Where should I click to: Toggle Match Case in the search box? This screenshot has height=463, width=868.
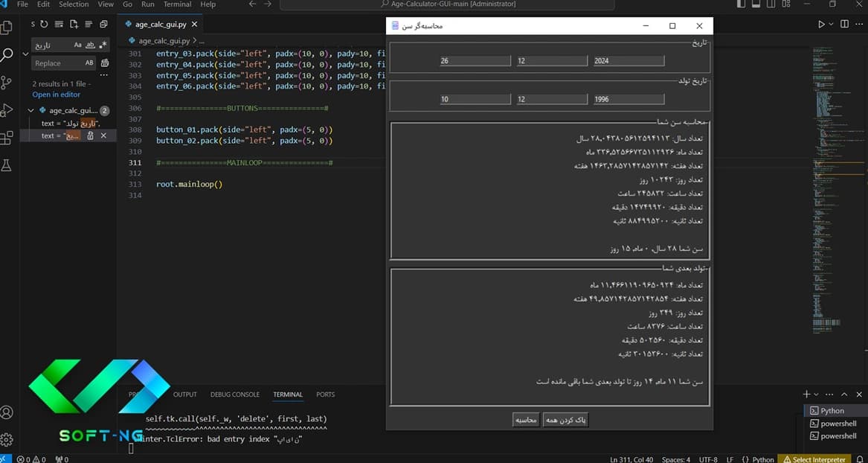pos(77,45)
